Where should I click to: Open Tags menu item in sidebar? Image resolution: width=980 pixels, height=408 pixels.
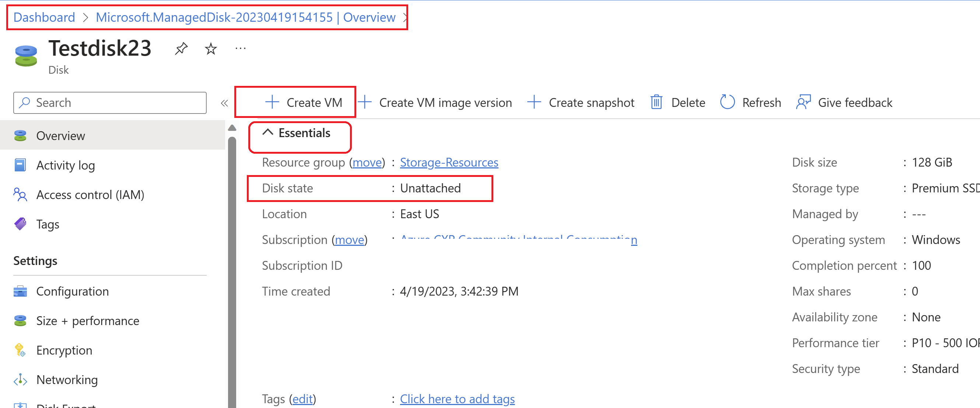[113, 224]
